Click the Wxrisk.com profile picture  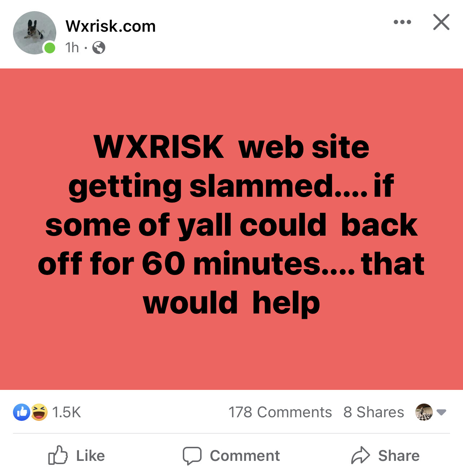tap(35, 33)
